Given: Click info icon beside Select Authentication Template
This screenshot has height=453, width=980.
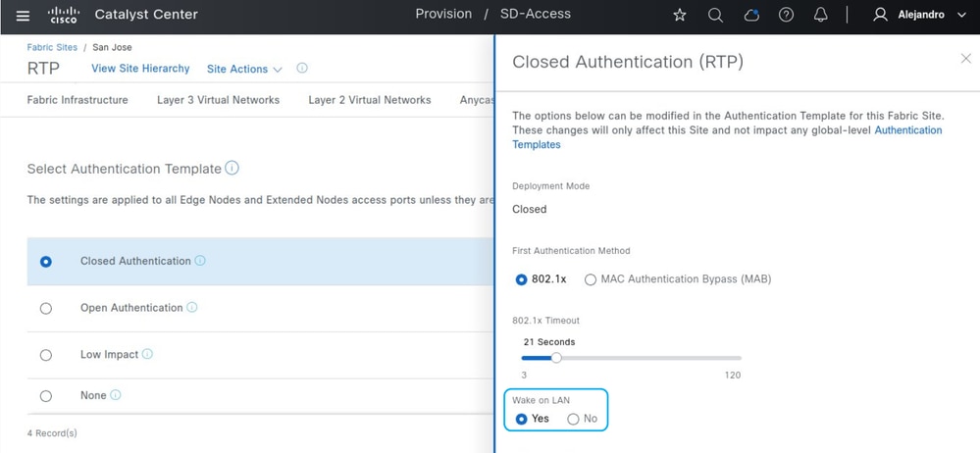Looking at the screenshot, I should (232, 168).
